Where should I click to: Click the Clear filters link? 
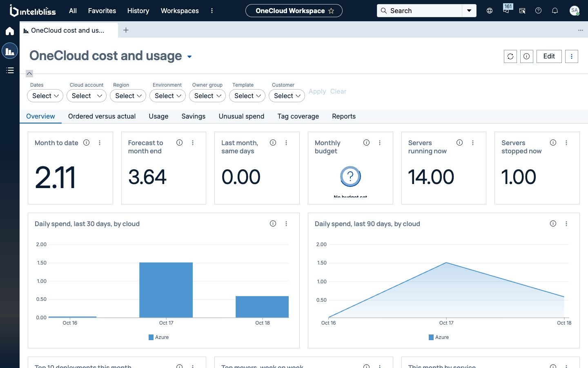point(338,92)
